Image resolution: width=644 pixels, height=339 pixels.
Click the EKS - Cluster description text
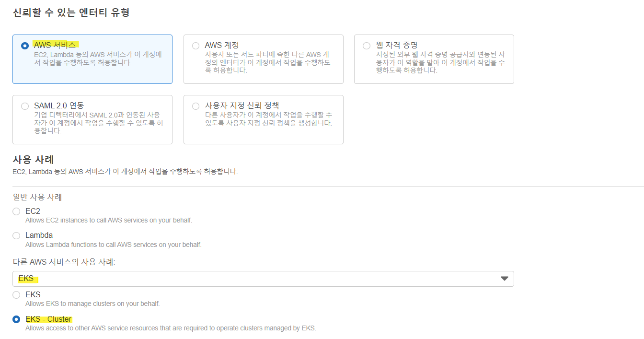pos(171,328)
